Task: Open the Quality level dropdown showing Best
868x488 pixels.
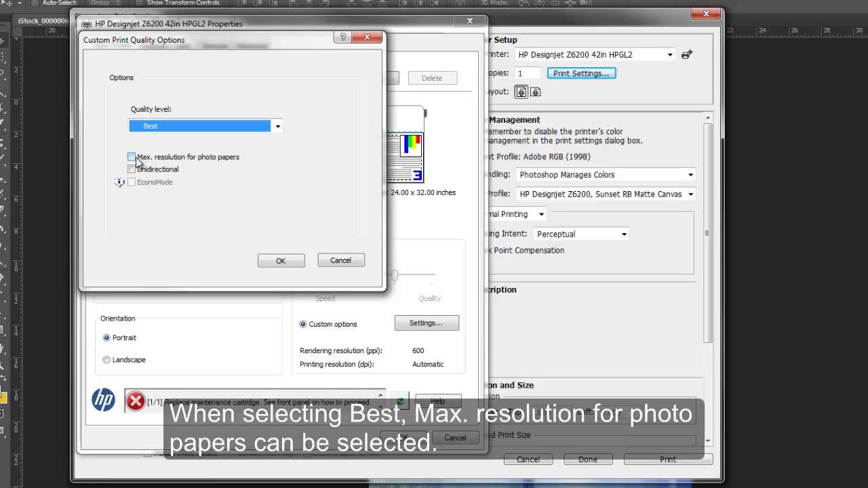Action: coord(277,125)
